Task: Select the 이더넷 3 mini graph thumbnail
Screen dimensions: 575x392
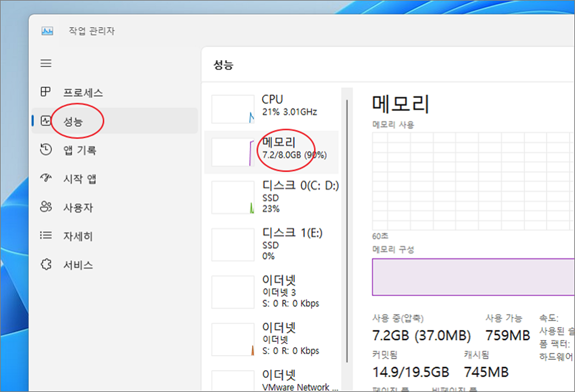Action: click(x=233, y=292)
